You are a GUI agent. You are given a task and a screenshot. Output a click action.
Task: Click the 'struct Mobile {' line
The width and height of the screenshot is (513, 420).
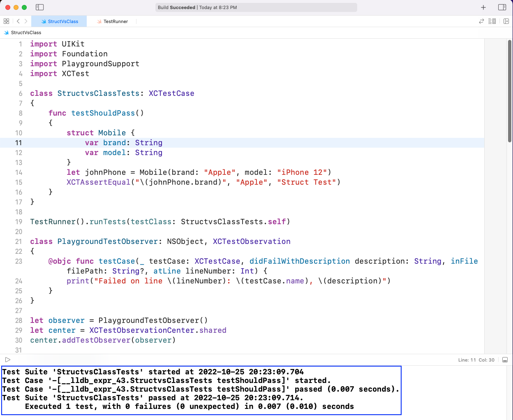coord(101,133)
